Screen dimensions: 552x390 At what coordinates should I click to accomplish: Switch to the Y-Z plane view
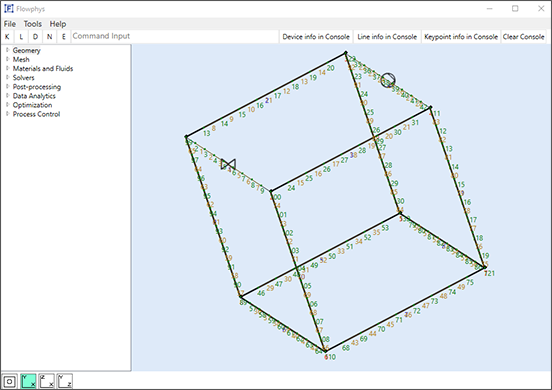(x=65, y=381)
